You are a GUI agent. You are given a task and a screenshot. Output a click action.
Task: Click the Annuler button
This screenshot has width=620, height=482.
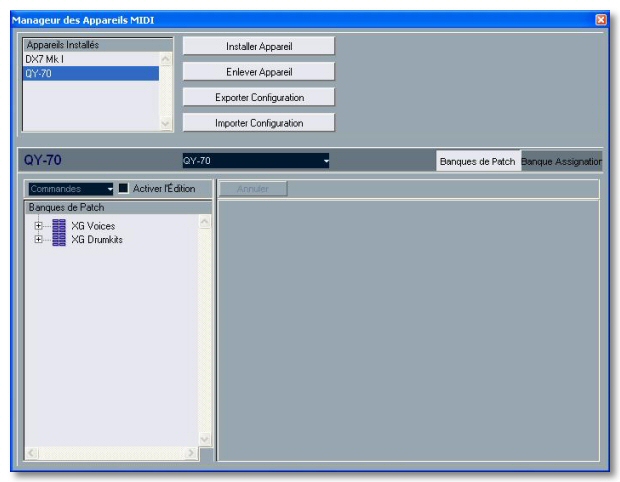(253, 189)
